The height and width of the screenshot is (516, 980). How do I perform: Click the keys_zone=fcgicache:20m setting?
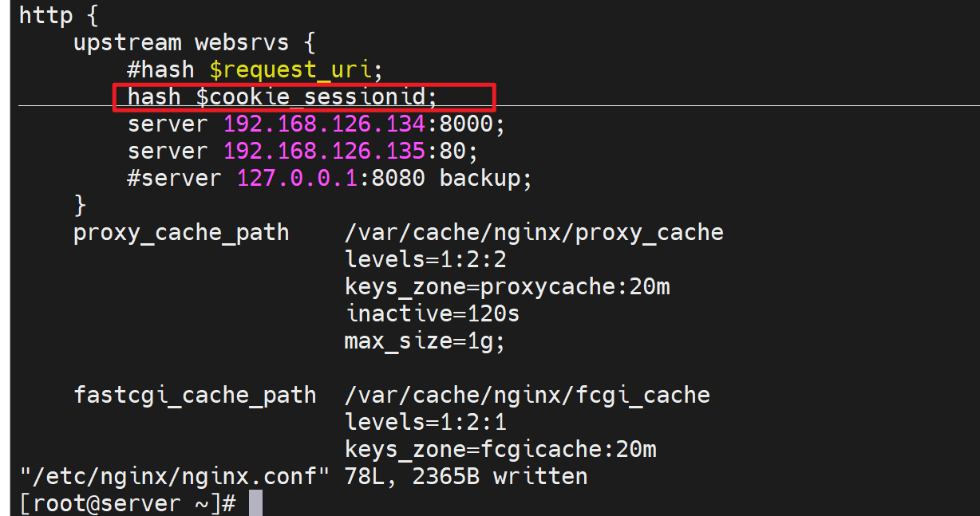[500, 449]
